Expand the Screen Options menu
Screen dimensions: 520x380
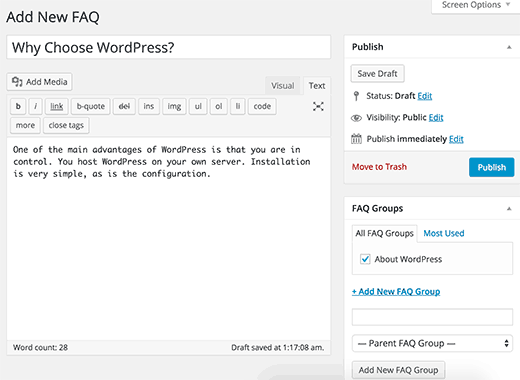[476, 5]
